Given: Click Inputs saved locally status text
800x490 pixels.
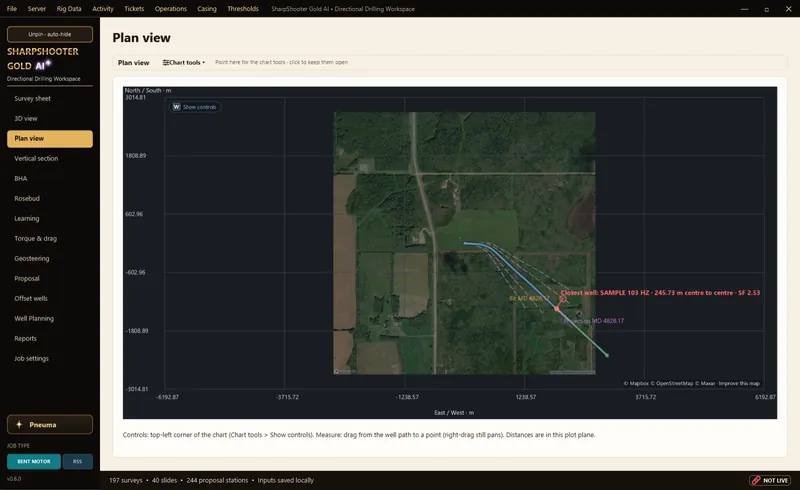Looking at the screenshot, I should (285, 480).
